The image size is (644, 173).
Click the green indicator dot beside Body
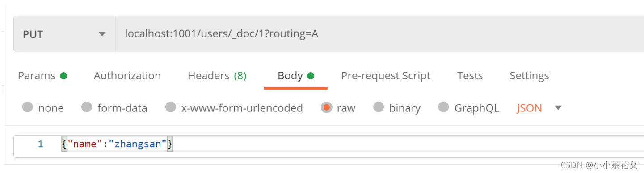point(311,76)
